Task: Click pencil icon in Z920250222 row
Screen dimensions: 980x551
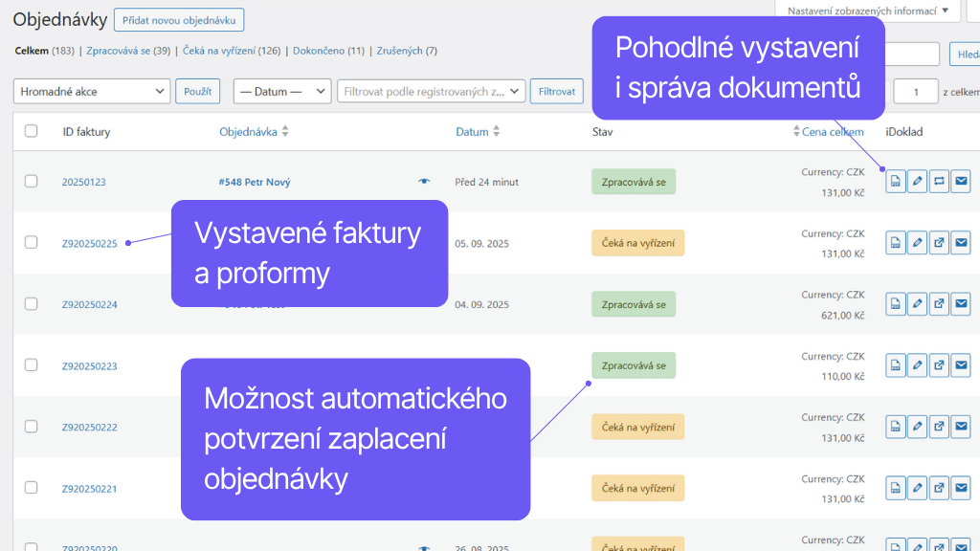Action: [x=917, y=427]
